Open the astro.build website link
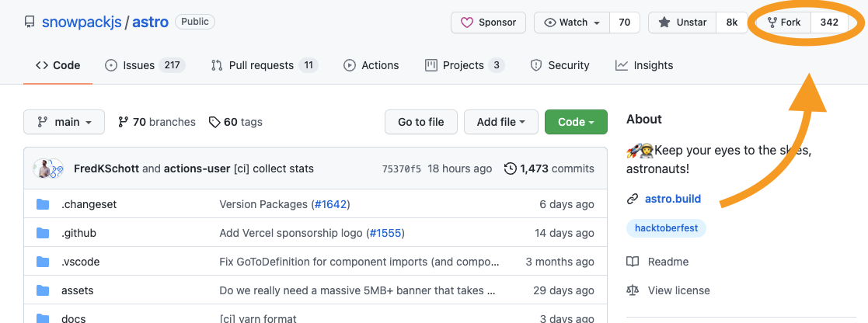This screenshot has width=868, height=323. (673, 199)
